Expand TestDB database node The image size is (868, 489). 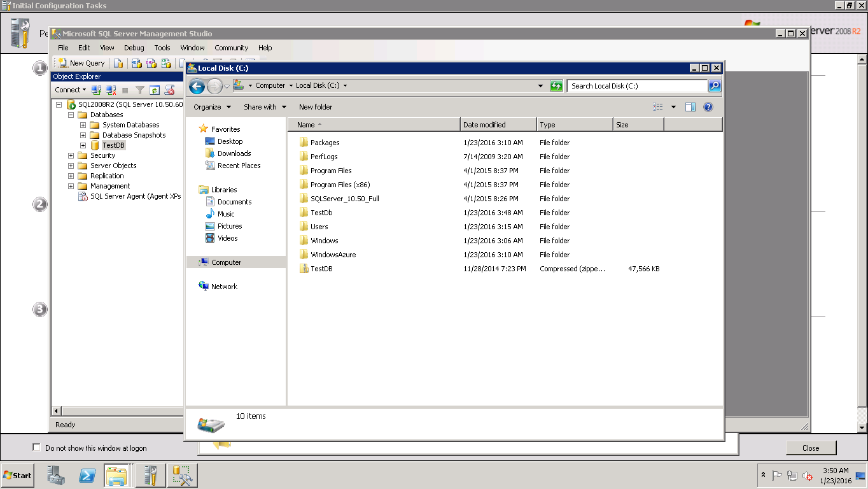pos(83,145)
